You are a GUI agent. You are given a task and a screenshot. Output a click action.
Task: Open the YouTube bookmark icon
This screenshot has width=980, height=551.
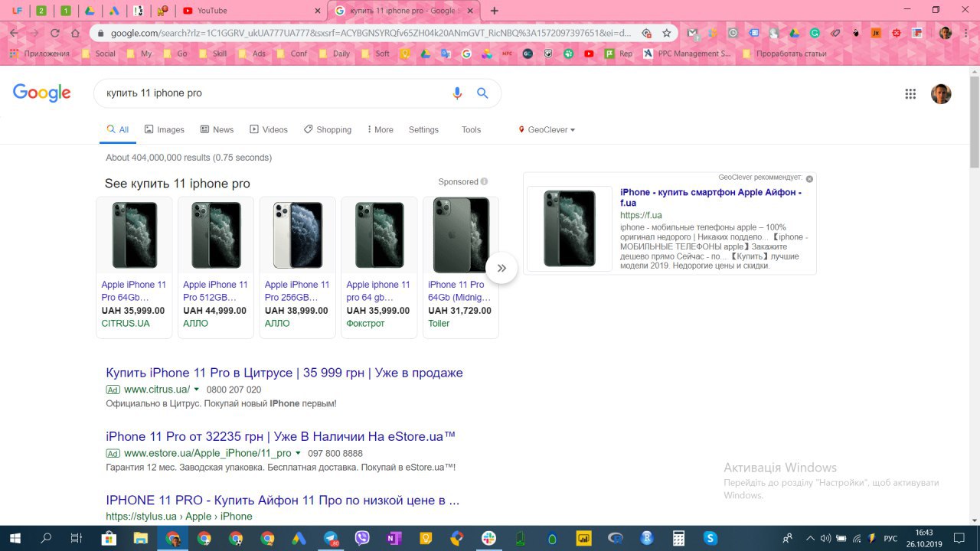tap(589, 54)
